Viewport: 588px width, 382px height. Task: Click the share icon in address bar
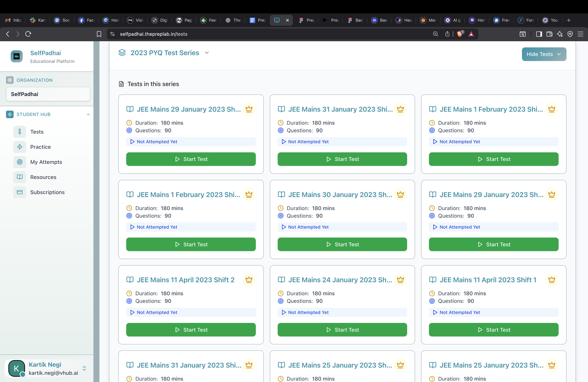coord(447,34)
